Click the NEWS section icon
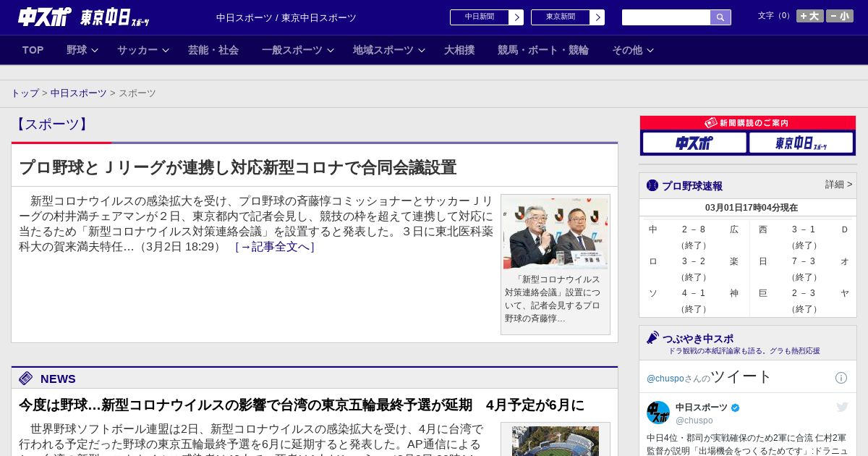868x456 pixels. [26, 379]
